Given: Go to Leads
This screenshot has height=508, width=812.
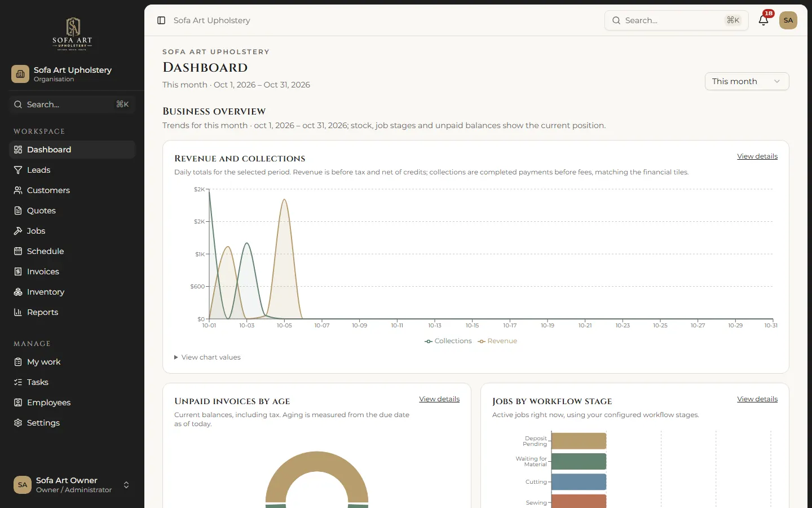Looking at the screenshot, I should pos(72,170).
